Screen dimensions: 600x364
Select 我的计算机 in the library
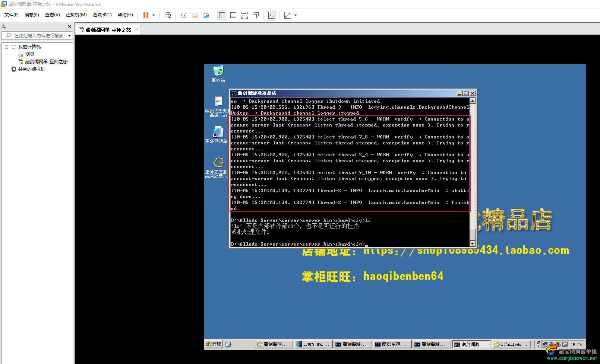(x=29, y=47)
